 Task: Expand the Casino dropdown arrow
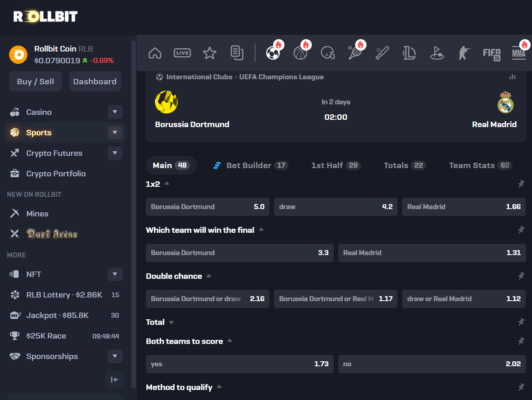pos(115,112)
